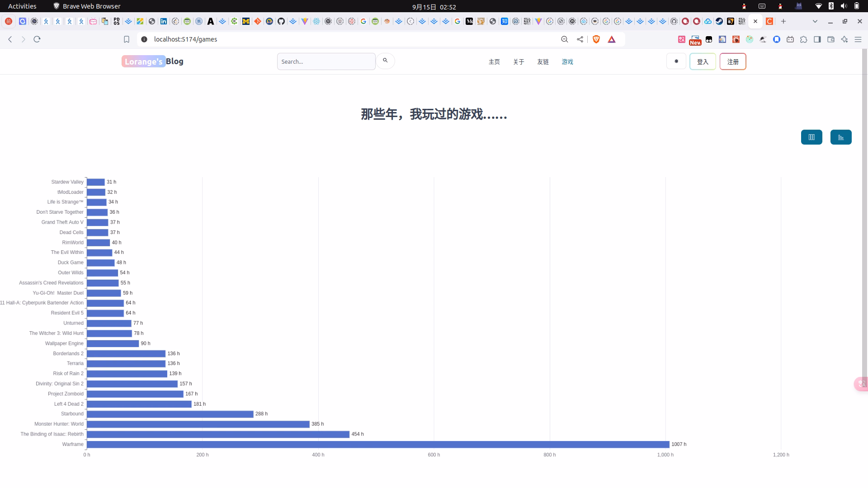Click the pink floating translate widget

[x=861, y=384]
